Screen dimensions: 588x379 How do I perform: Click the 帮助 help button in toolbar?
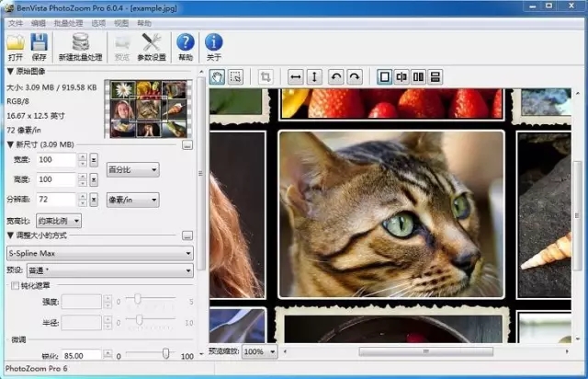[x=186, y=42]
